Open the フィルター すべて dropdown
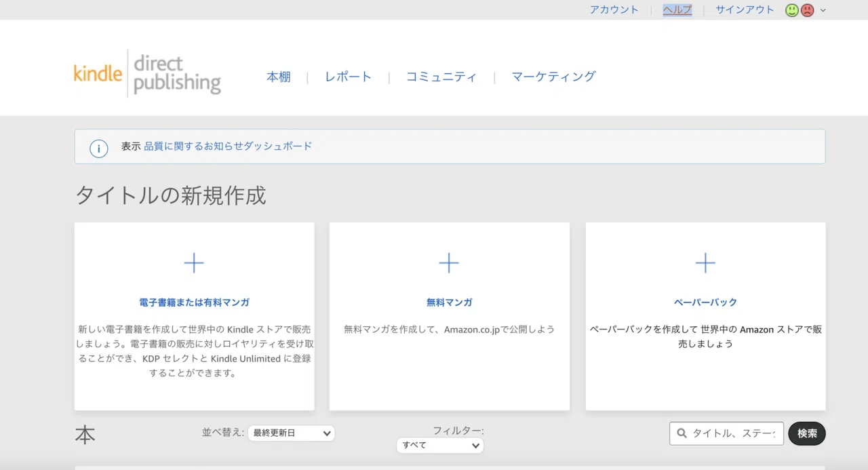868x470 pixels. click(440, 446)
